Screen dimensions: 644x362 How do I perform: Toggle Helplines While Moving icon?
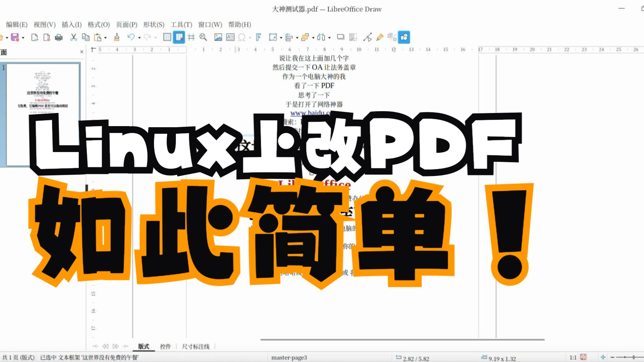pos(191,37)
